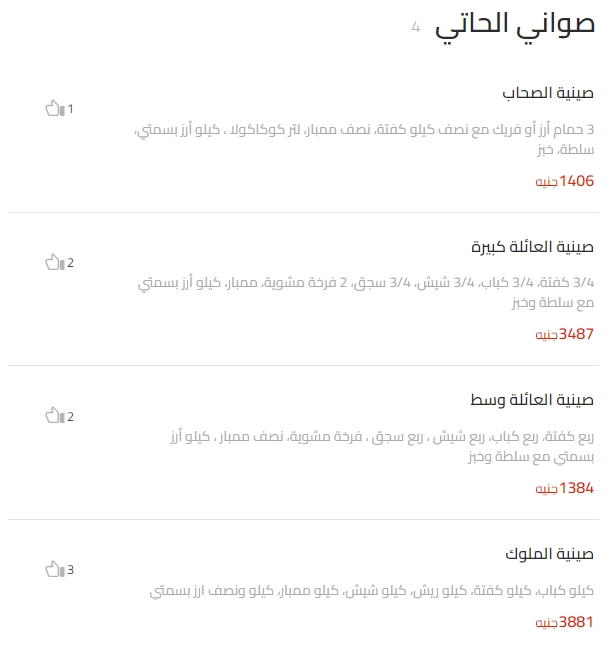This screenshot has height=653, width=612.
Task: Like صينية الملوك using thumbs-up icon
Action: point(55,569)
